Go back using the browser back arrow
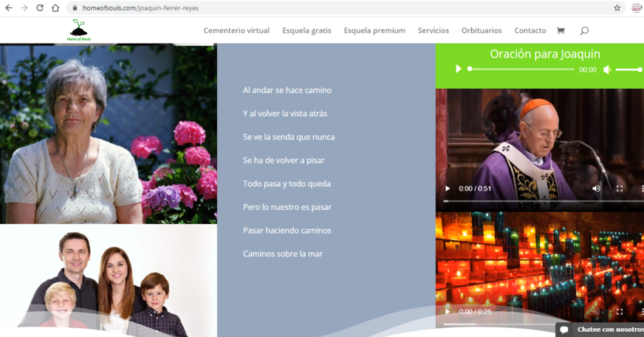The width and height of the screenshot is (644, 337). (x=9, y=8)
